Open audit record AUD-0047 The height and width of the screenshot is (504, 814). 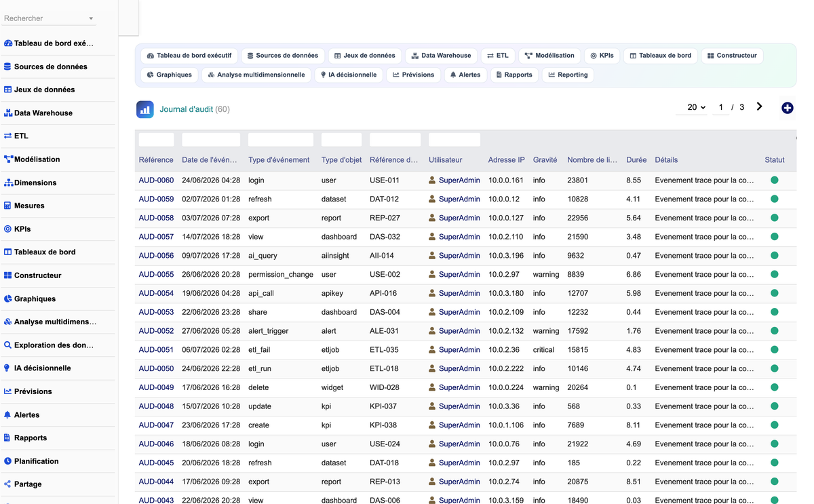coord(156,425)
